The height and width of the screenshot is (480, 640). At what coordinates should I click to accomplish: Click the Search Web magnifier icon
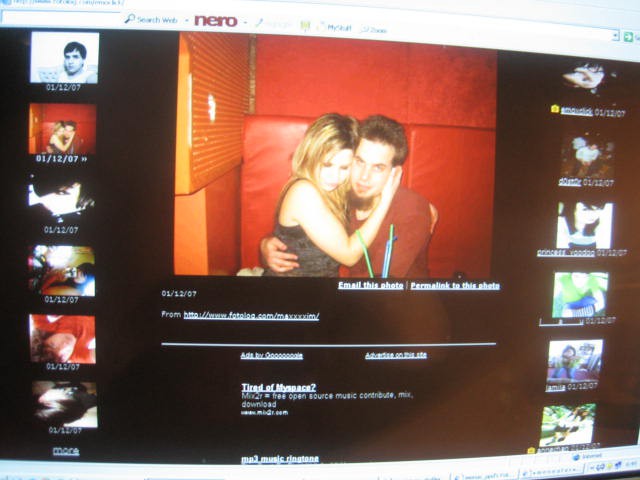coord(129,18)
